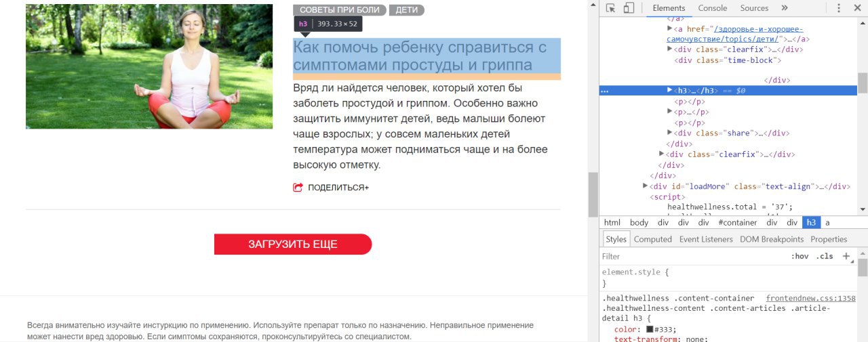The height and width of the screenshot is (342, 868).
Task: Click the share icon next to ПОДЕЛИТЬСЯ+
Action: pos(298,188)
